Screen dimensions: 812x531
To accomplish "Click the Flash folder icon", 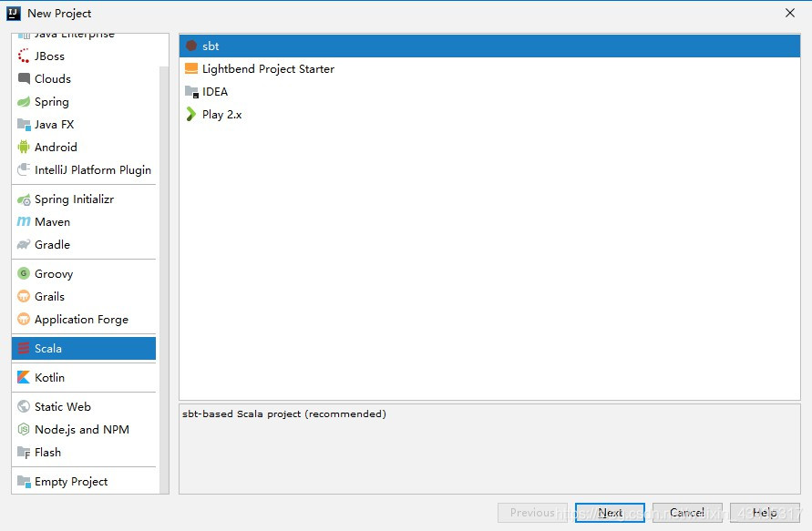I will pos(24,453).
